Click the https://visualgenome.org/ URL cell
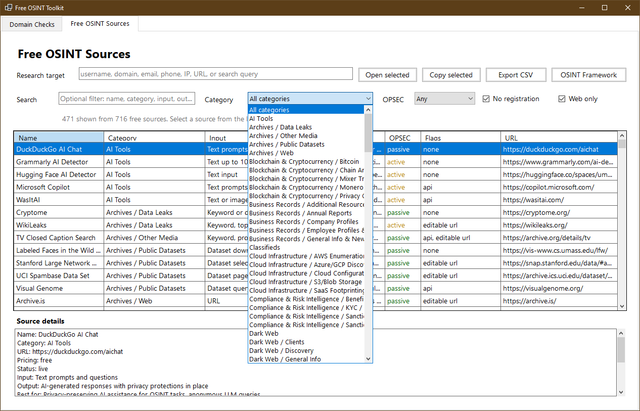Viewport: 640px width, 411px height. point(559,289)
